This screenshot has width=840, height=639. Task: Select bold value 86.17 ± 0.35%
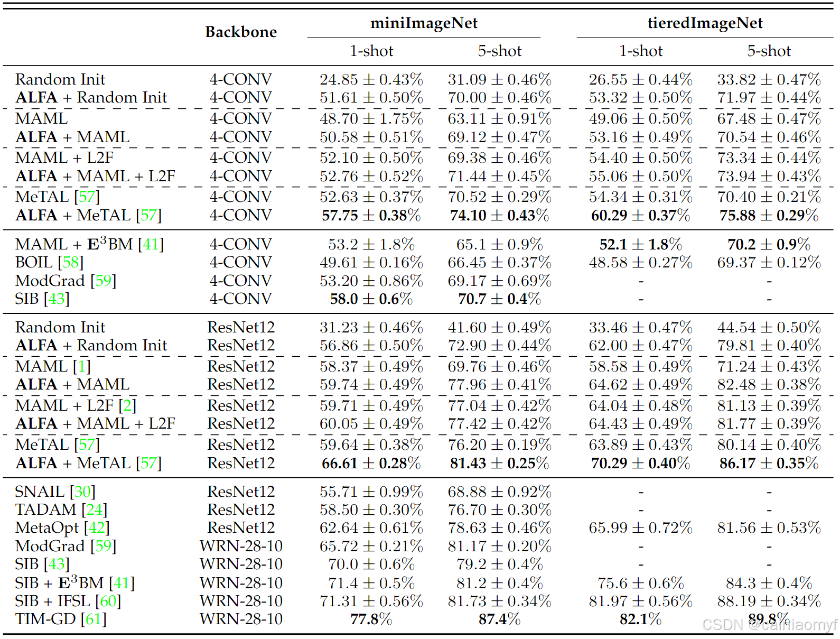769,464
